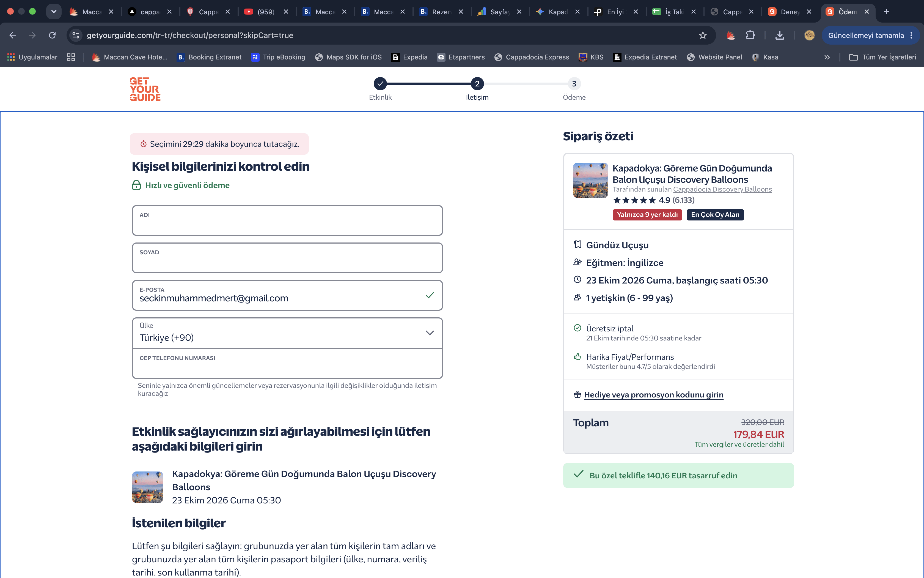Click Hediye veya promosyon kodunu girin
The height and width of the screenshot is (578, 924).
pos(653,395)
